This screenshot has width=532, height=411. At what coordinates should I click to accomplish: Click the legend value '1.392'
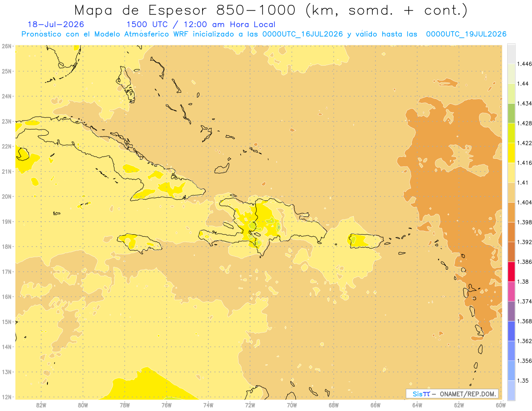coord(524,242)
